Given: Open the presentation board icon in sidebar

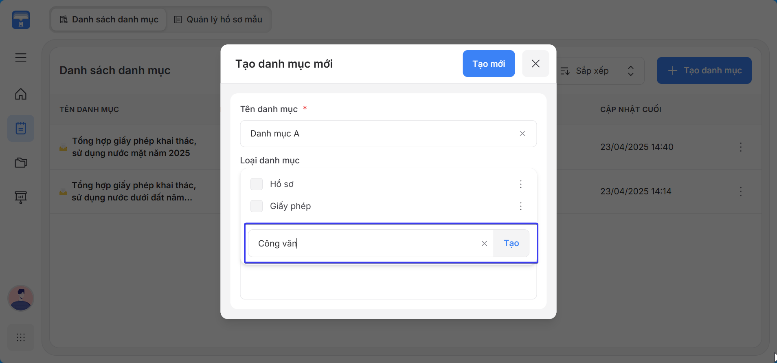Looking at the screenshot, I should pos(20,197).
